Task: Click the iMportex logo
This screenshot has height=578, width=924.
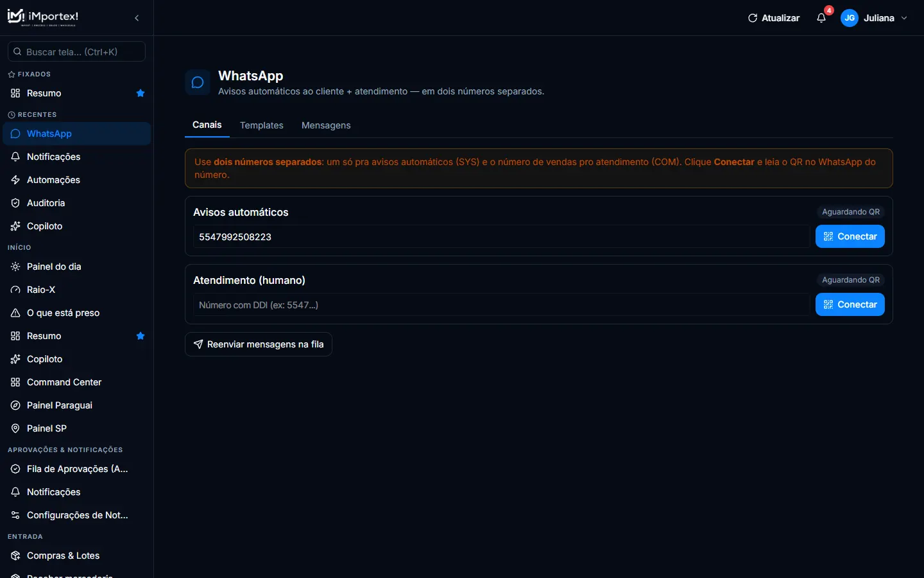Action: pos(43,17)
